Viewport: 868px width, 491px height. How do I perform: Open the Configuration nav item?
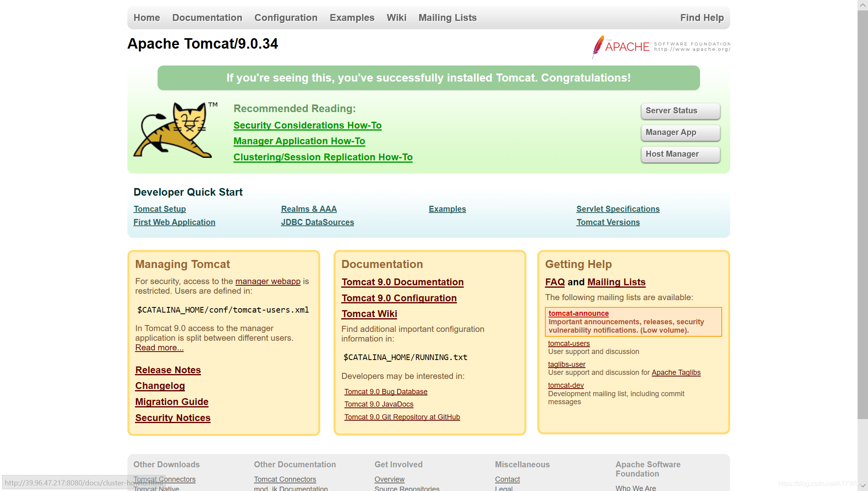click(286, 18)
